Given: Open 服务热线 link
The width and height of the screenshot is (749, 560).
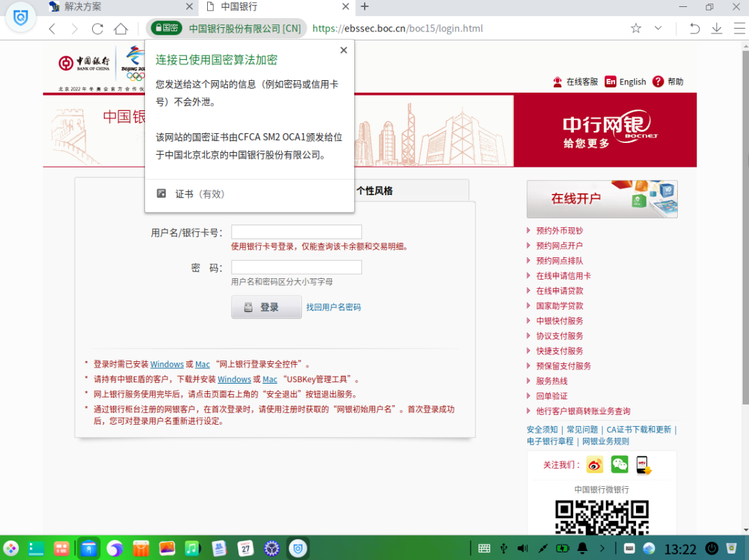Looking at the screenshot, I should 552,381.
